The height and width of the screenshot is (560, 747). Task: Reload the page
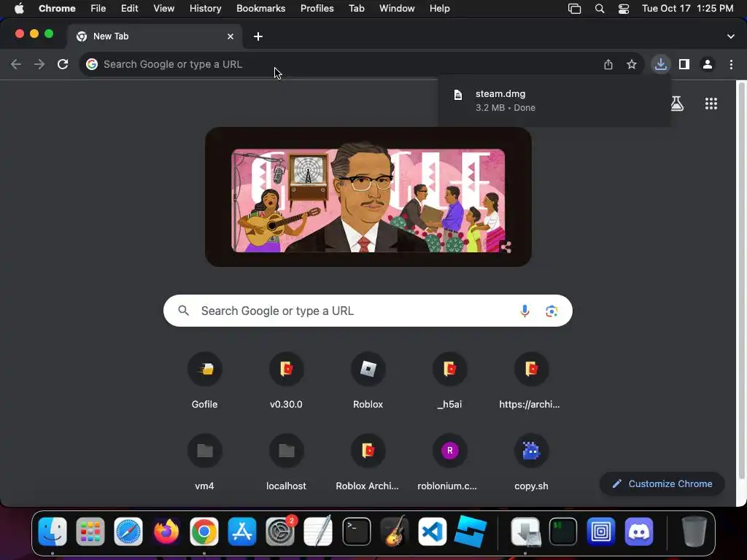[63, 64]
